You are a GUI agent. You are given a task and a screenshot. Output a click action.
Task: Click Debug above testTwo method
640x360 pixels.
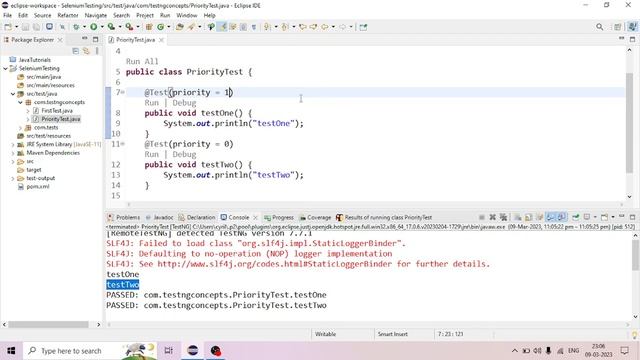coord(184,154)
